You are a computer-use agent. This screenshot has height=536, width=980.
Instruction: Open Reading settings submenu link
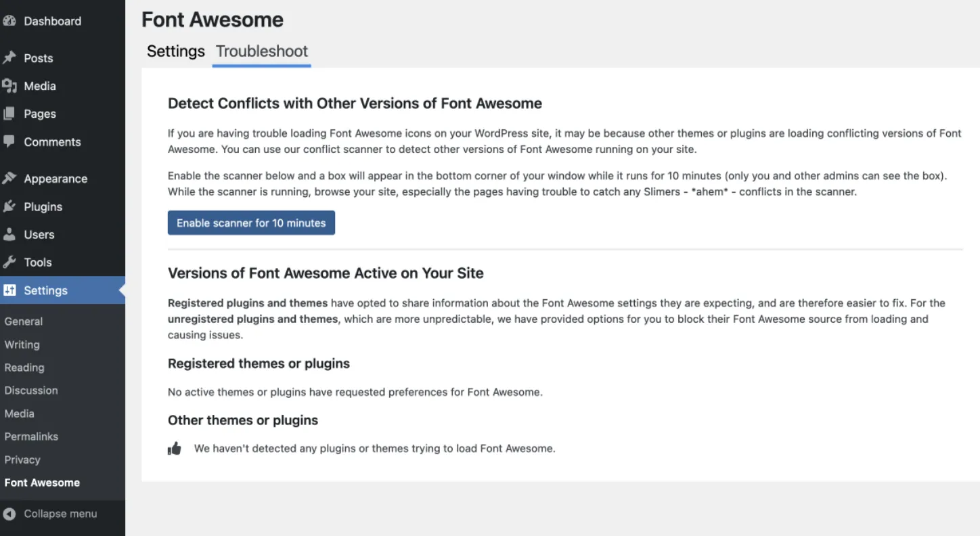[x=24, y=367]
